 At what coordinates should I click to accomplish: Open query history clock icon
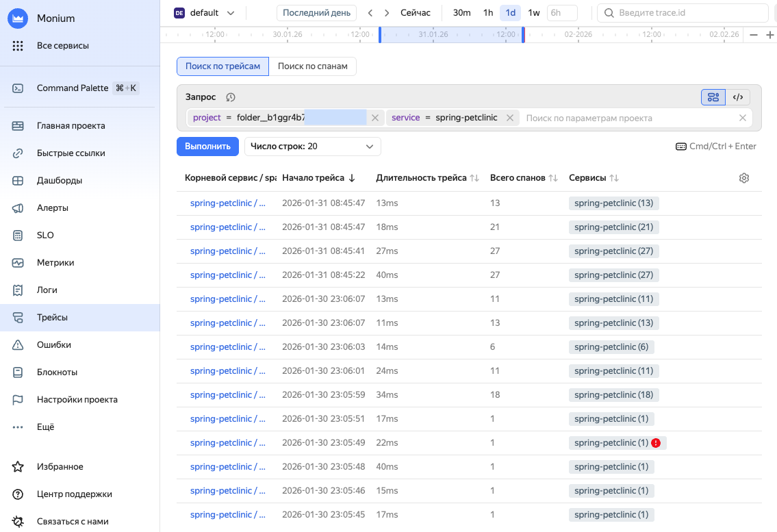pyautogui.click(x=231, y=97)
